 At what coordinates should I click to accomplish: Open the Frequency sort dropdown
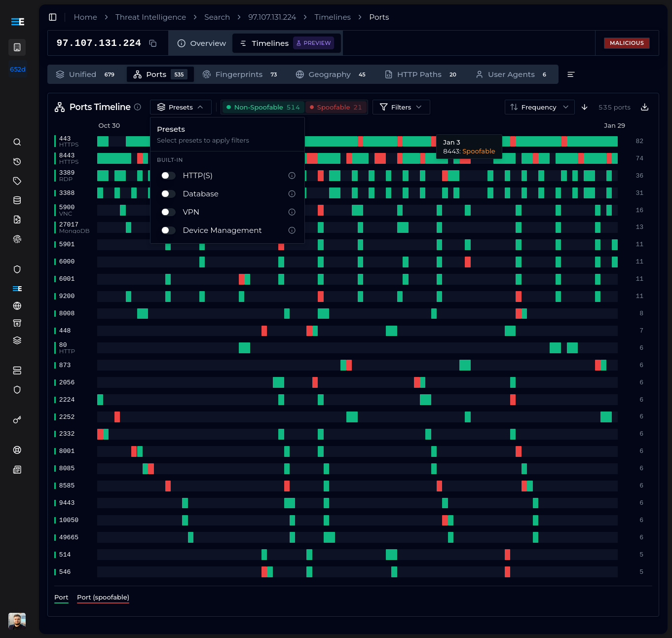click(539, 107)
